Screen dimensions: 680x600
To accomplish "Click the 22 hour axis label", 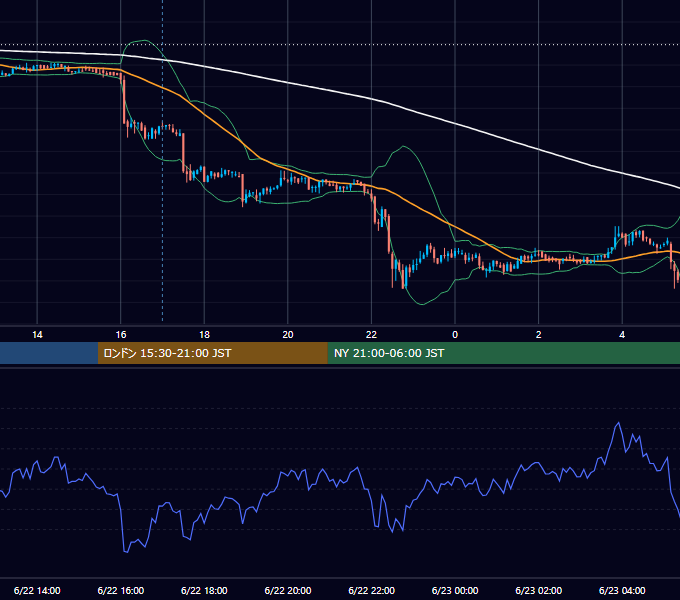I will [x=371, y=335].
